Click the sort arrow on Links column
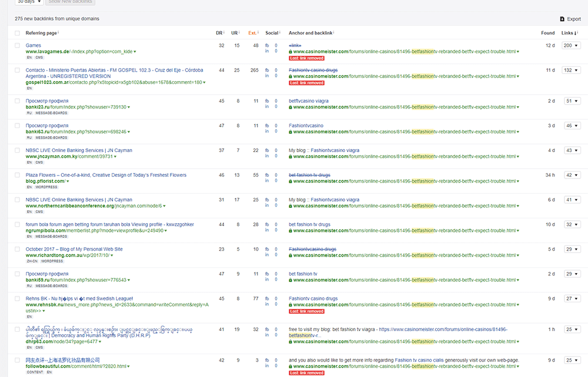 point(576,33)
